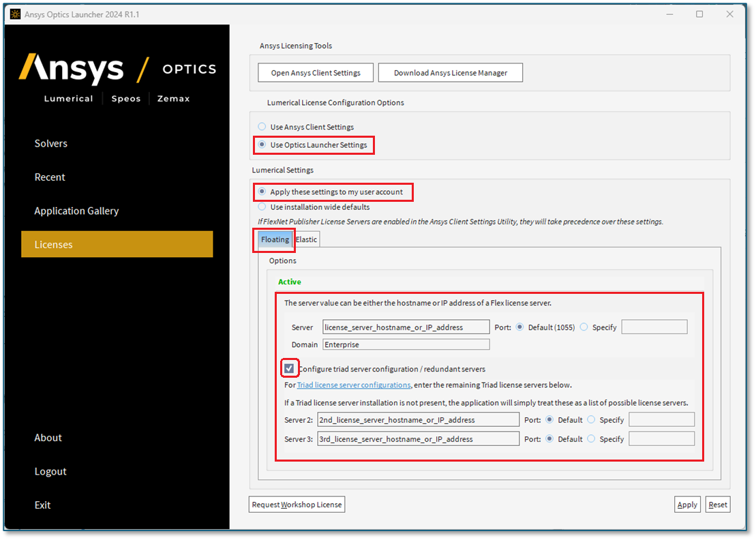Apply the license settings

[687, 505]
